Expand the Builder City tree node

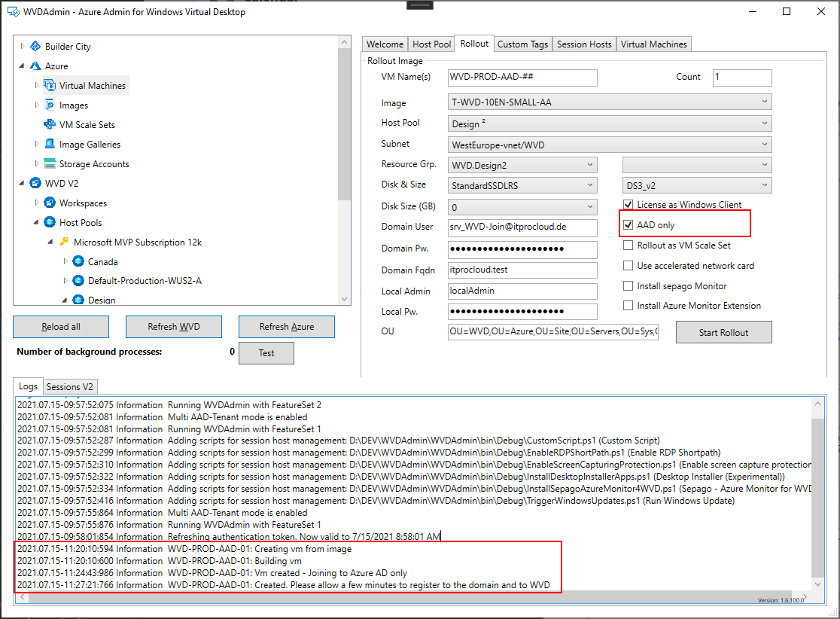coord(22,46)
